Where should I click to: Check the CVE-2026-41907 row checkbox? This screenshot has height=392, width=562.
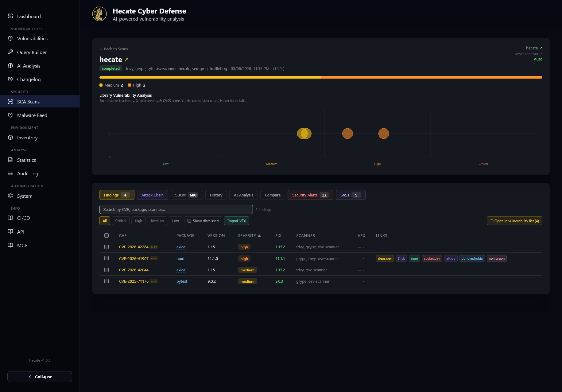107,258
